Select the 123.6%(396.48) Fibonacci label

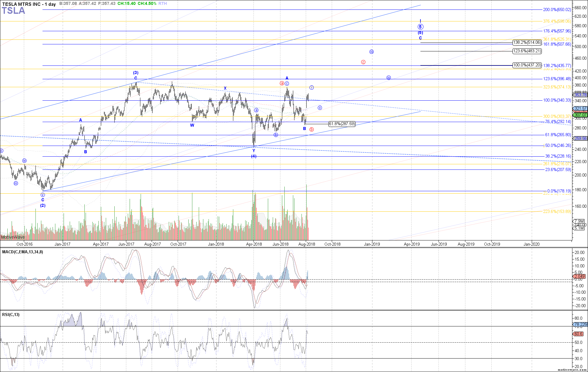(557, 79)
